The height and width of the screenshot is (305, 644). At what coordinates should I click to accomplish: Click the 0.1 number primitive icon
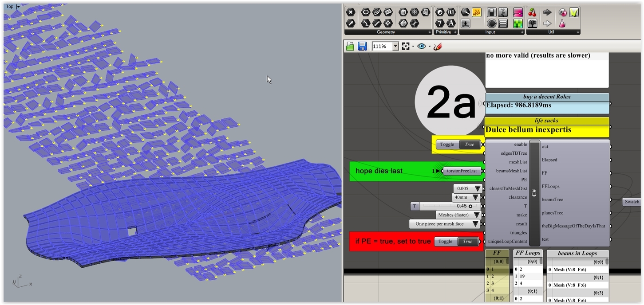tap(451, 12)
